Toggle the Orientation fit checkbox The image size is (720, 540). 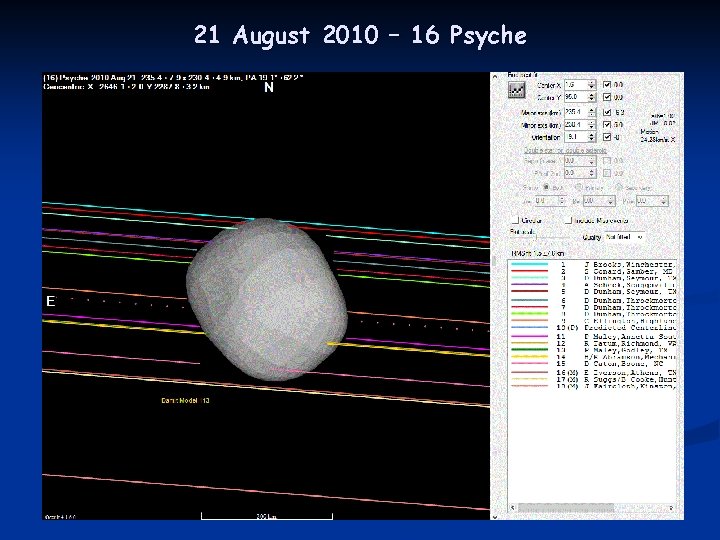(609, 139)
